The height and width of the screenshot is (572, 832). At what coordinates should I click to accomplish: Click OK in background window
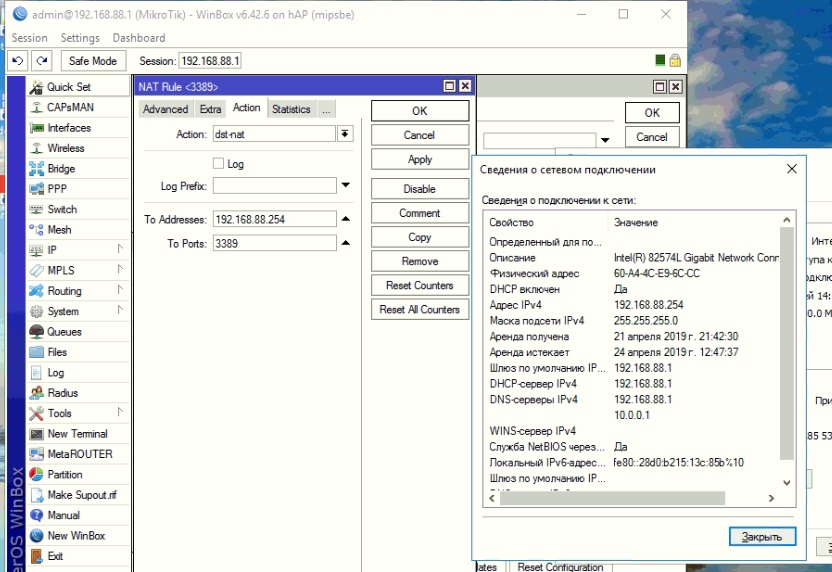(652, 112)
